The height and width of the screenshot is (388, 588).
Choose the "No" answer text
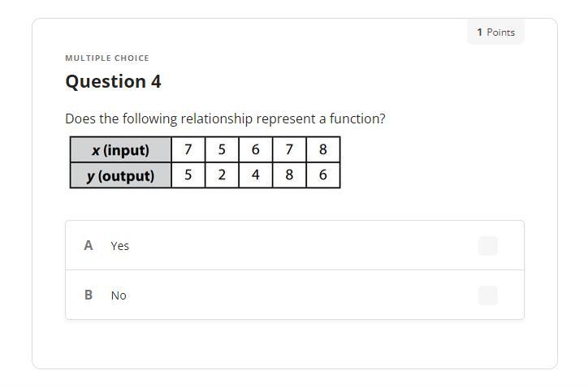[x=119, y=295]
